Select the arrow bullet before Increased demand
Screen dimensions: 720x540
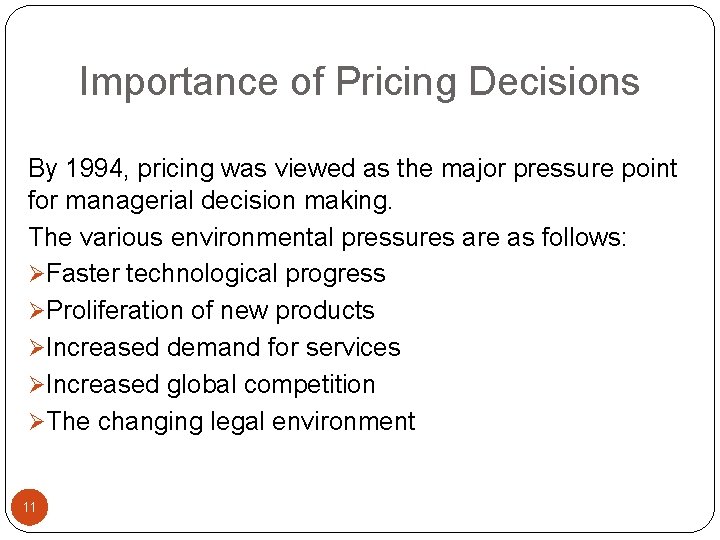pos(37,348)
